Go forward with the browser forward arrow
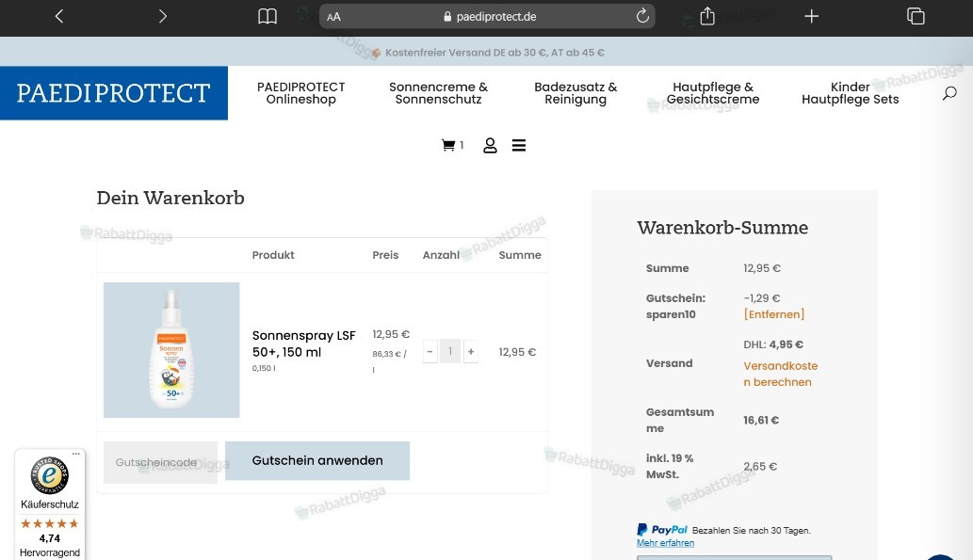973x560 pixels. (x=163, y=16)
